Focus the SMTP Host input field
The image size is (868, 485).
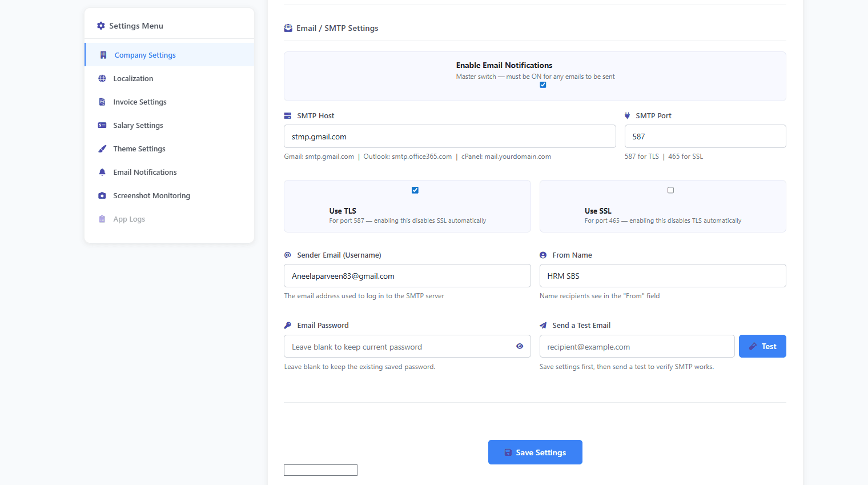pyautogui.click(x=450, y=137)
